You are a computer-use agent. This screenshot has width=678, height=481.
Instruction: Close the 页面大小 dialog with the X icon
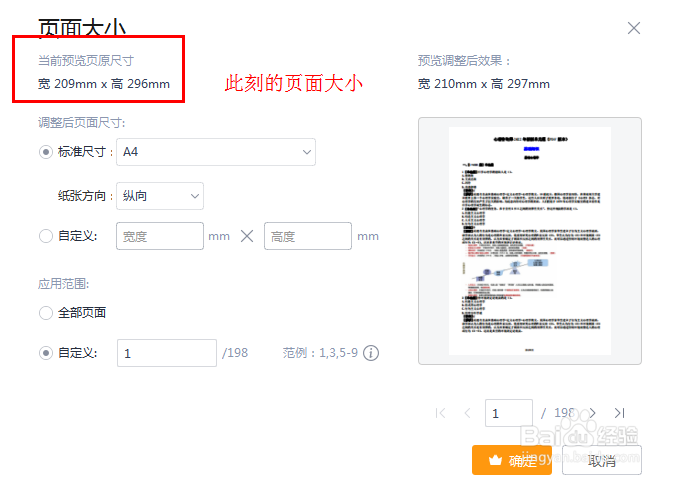pos(633,28)
